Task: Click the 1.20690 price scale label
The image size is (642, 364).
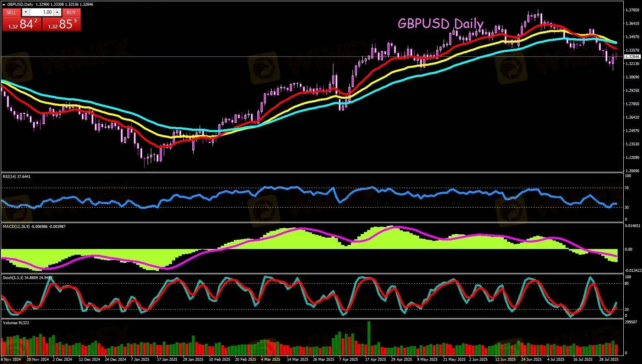Action: [x=632, y=171]
